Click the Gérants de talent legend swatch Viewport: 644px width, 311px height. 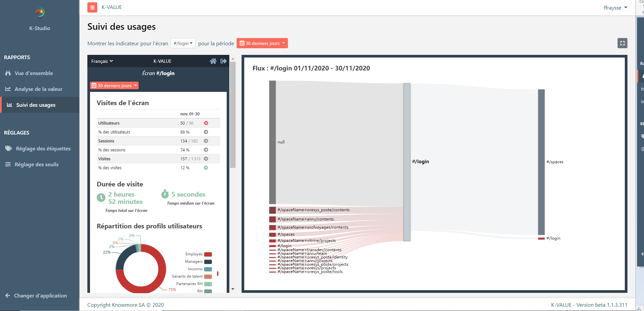coord(208,277)
